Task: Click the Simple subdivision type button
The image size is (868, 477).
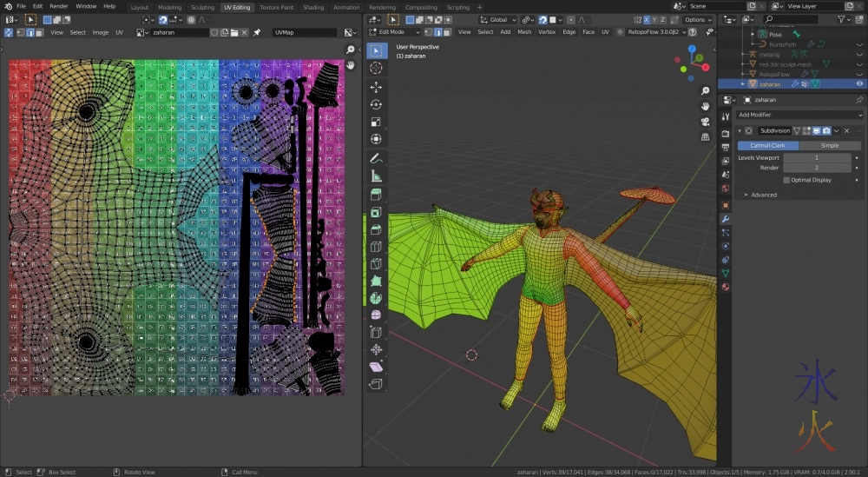Action: tap(830, 145)
